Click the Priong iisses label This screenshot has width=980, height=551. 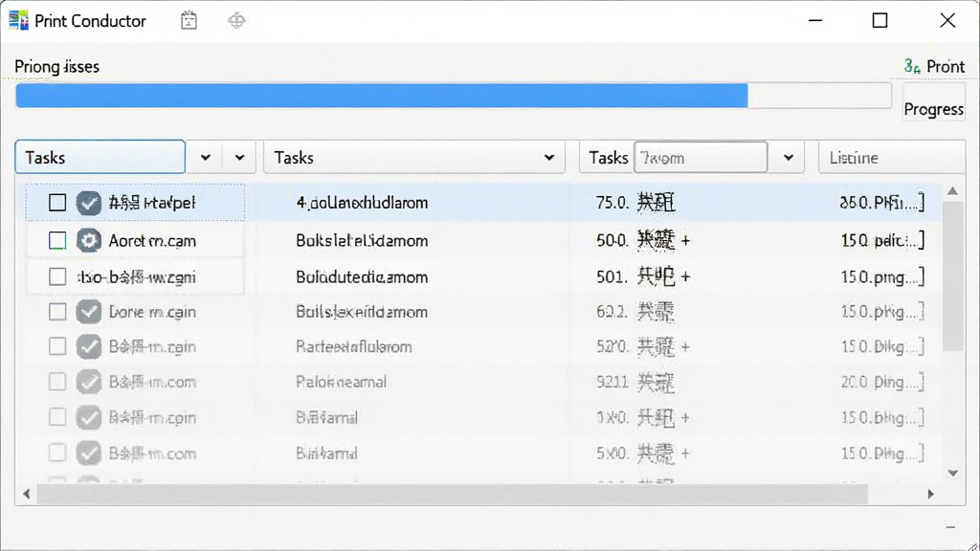pyautogui.click(x=56, y=66)
